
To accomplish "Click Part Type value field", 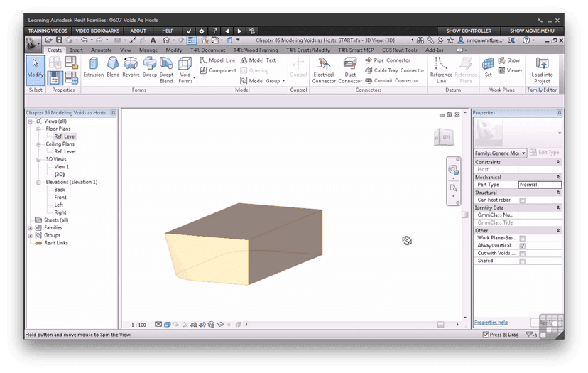I will (540, 185).
